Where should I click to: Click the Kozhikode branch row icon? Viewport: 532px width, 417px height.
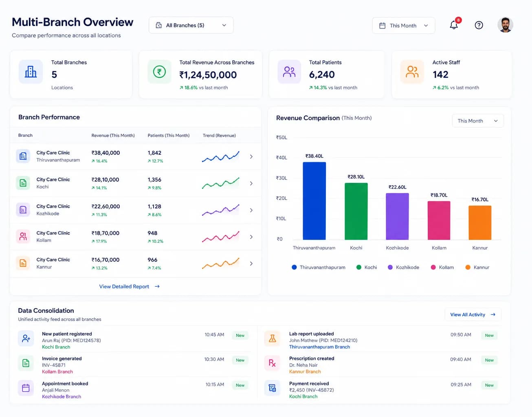[23, 210]
